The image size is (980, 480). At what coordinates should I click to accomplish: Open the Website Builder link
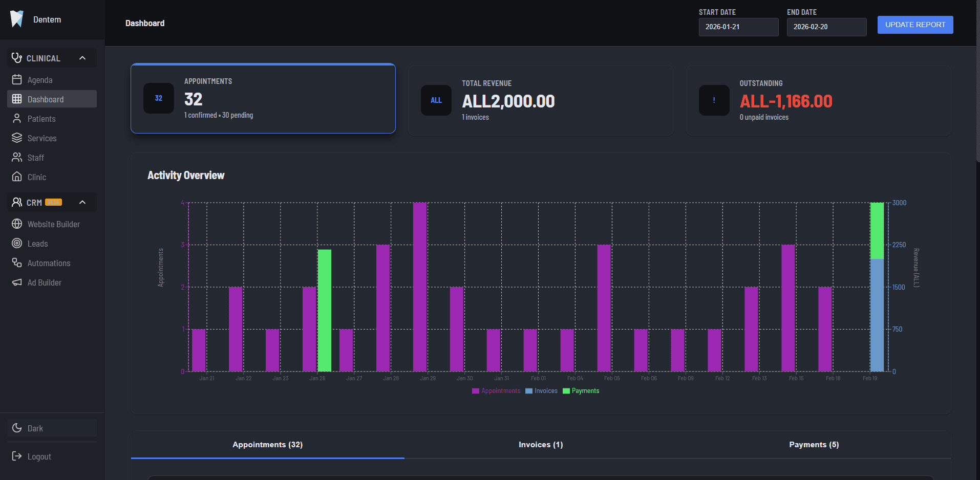52,224
